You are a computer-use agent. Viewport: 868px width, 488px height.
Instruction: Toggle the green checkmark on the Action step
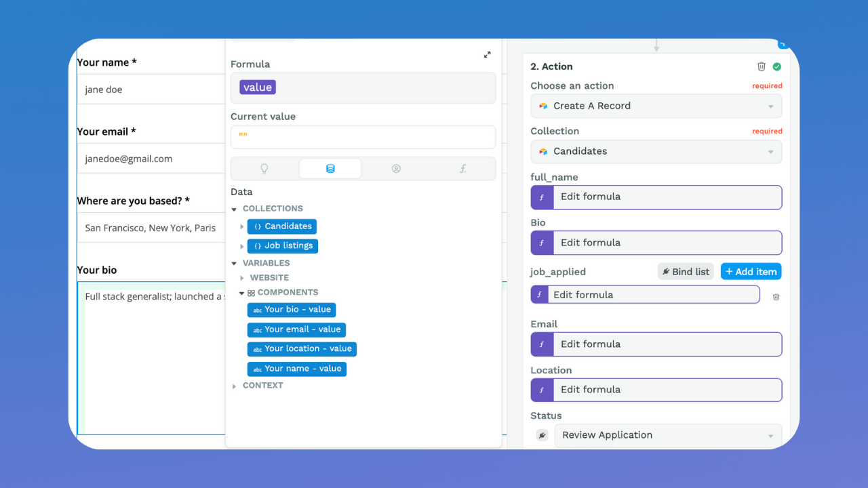point(777,66)
